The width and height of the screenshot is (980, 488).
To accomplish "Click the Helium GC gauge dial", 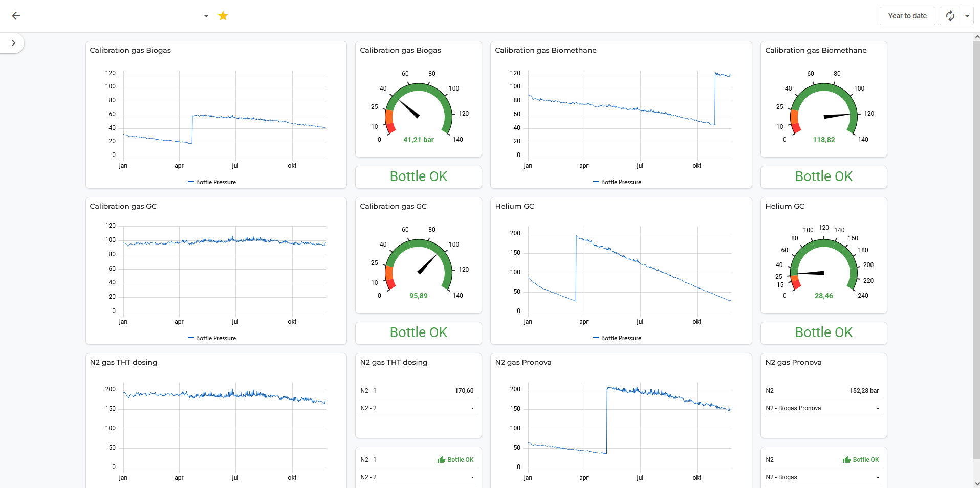I will click(x=824, y=266).
